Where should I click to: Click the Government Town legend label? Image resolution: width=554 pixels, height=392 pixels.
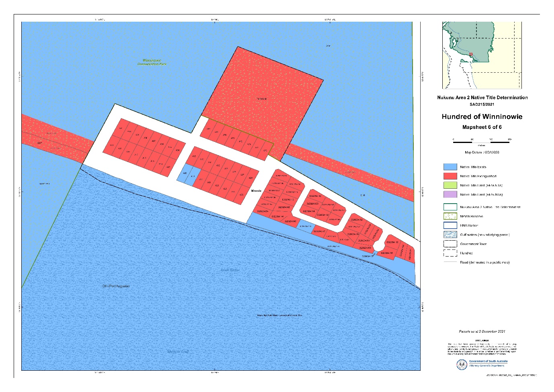473,244
